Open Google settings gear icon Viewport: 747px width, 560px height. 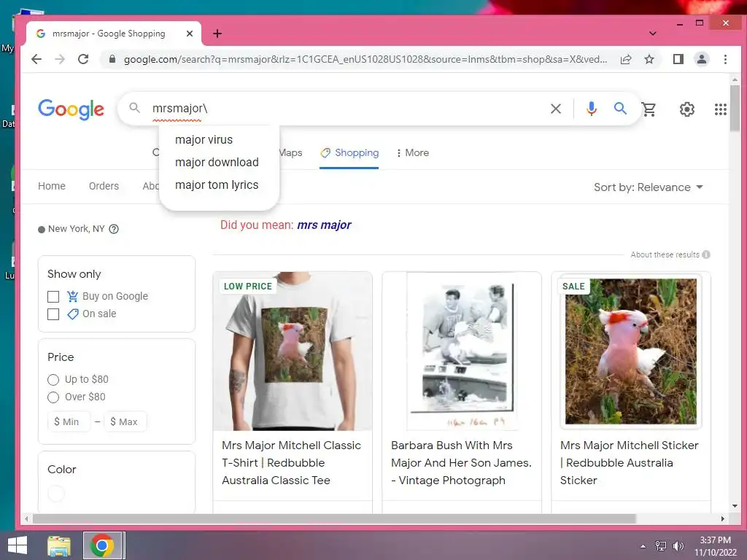686,109
